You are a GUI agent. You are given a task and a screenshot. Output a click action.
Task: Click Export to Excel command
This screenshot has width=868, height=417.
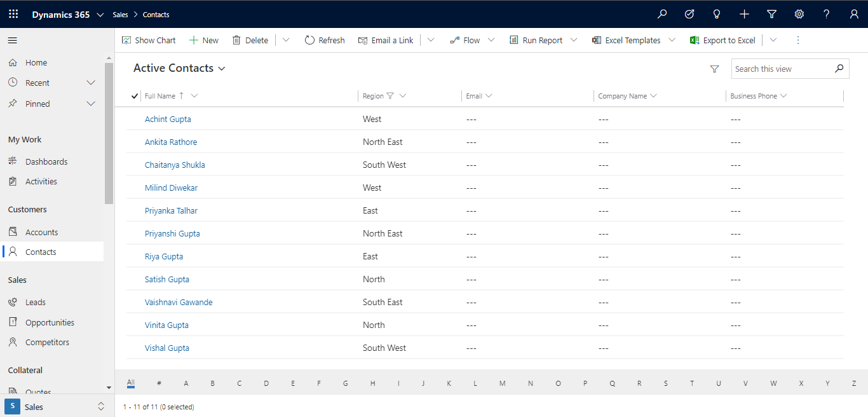pyautogui.click(x=723, y=40)
